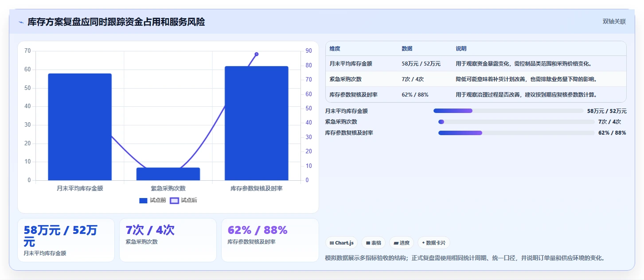Viewport: 644px width, 280px height.
Task: Click the description starting 用于观察治理过程是否改善
Action: pos(526,94)
